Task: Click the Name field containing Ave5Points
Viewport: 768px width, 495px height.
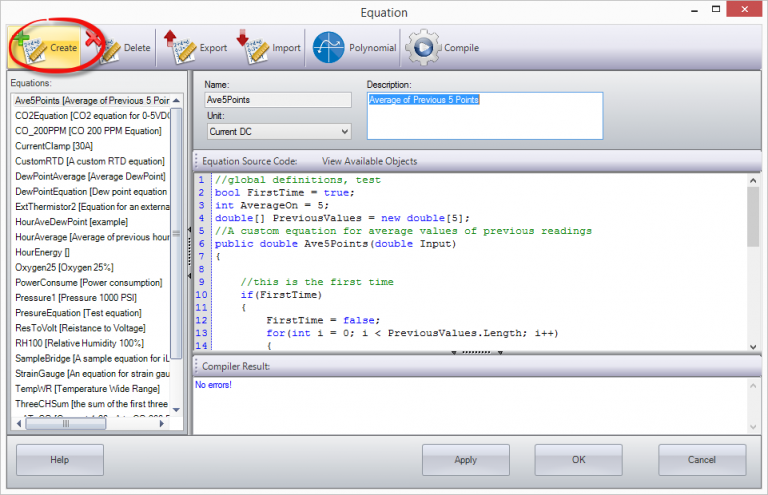Action: (x=278, y=100)
